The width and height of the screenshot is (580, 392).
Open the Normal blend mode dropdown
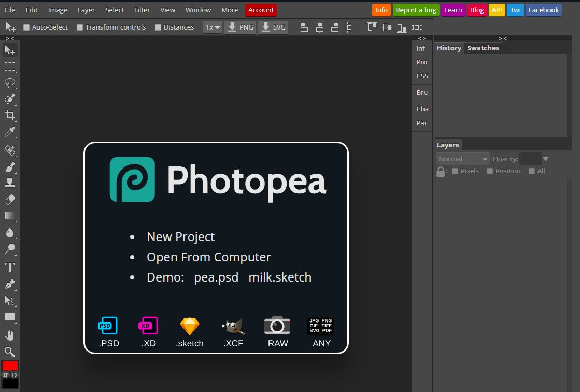(x=463, y=159)
